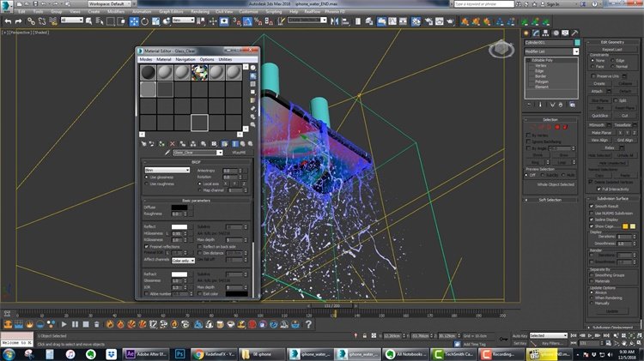This screenshot has width=644, height=361.
Task: Click the QuickSlice button
Action: point(599,116)
